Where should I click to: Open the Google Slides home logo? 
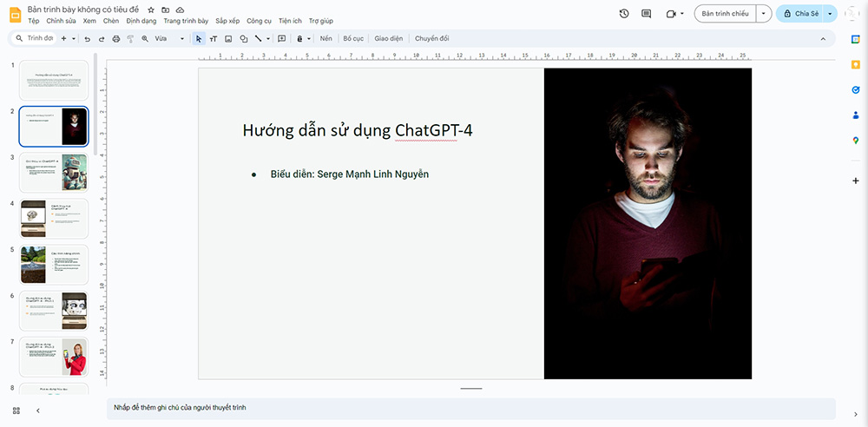(x=16, y=15)
